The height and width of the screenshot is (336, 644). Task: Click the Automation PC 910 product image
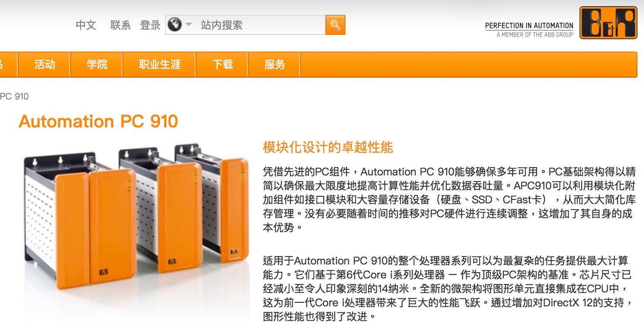pos(135,216)
